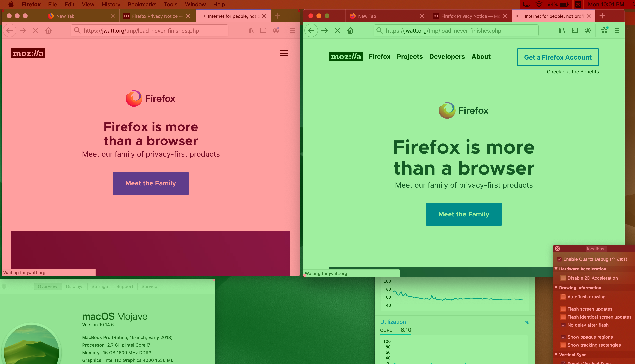Collapse Vertical Sync section
The image size is (635, 364).
click(x=556, y=355)
